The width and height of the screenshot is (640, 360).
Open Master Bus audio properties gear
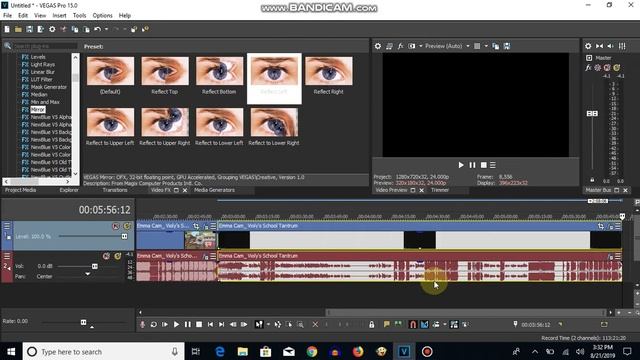588,46
